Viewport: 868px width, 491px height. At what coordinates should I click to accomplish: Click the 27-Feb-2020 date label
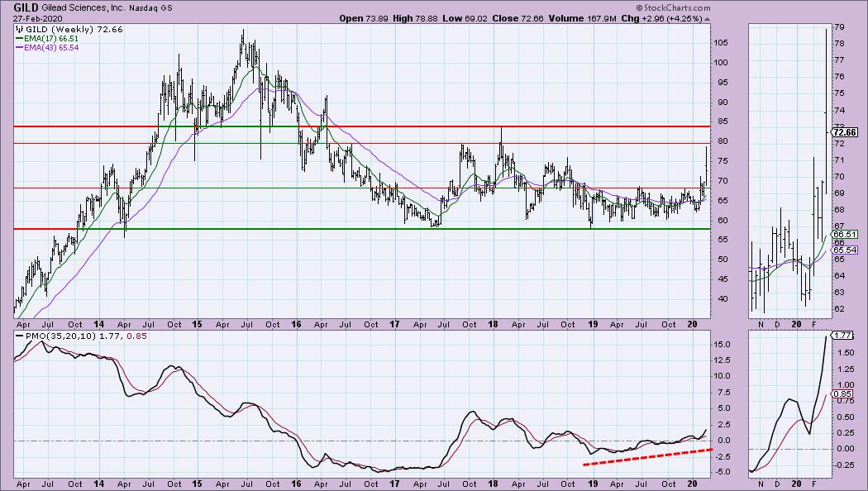[38, 18]
